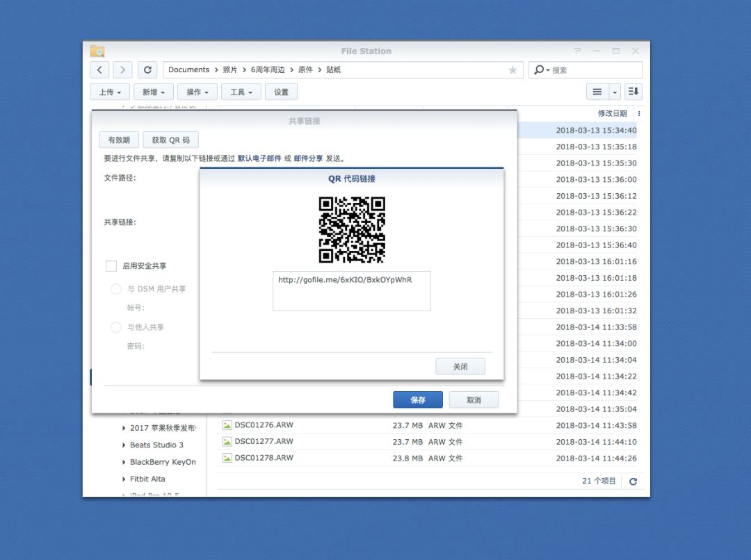
Task: Open the search magnifier options
Action: 541,70
